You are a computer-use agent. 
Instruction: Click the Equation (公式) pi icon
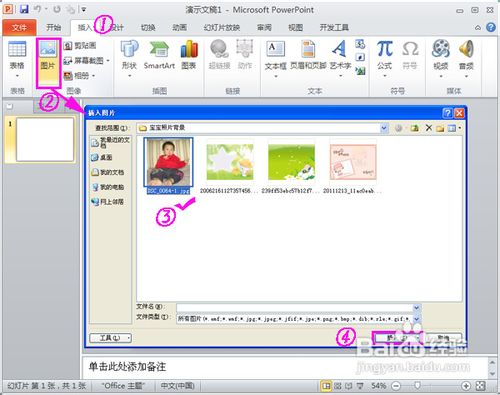[384, 59]
